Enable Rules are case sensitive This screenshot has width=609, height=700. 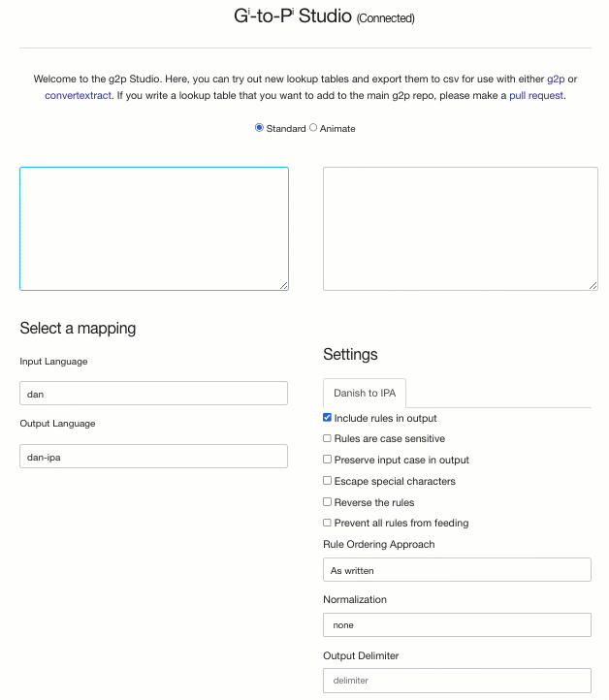coord(328,439)
